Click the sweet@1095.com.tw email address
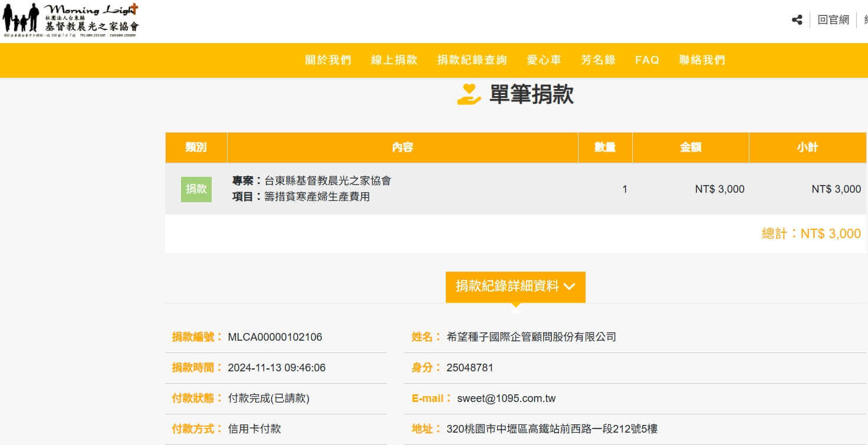Image resolution: width=868 pixels, height=445 pixels. [x=506, y=398]
